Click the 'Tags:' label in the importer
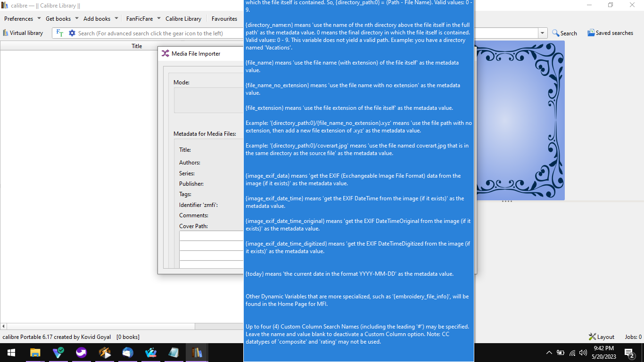 [185, 194]
